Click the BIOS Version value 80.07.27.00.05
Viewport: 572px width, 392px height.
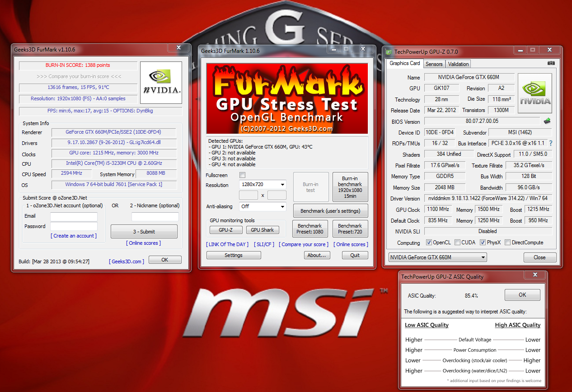(482, 121)
